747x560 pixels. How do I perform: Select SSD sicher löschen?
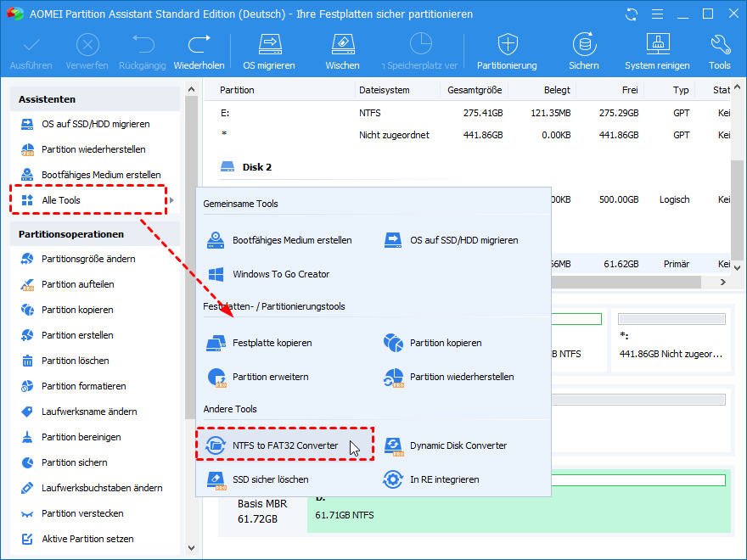pos(258,479)
